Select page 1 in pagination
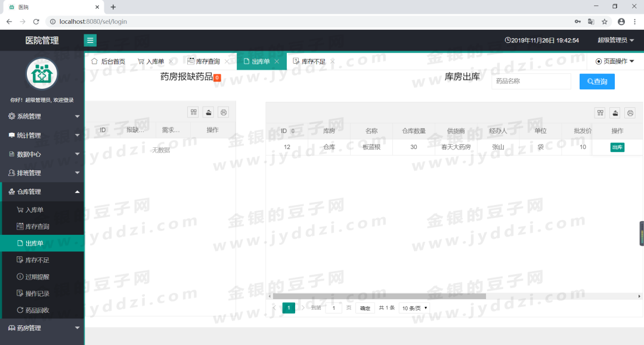This screenshot has height=345, width=644. click(x=289, y=307)
